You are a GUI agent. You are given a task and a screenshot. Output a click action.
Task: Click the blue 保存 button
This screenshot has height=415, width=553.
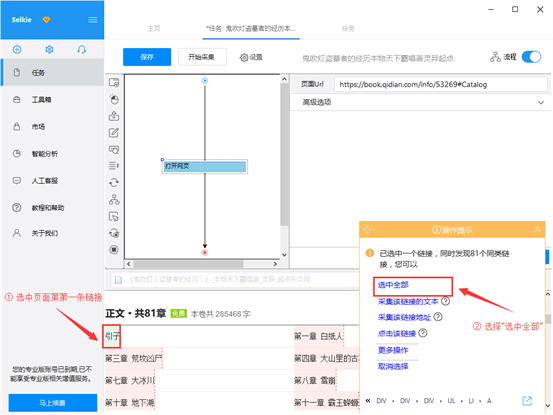coord(147,57)
